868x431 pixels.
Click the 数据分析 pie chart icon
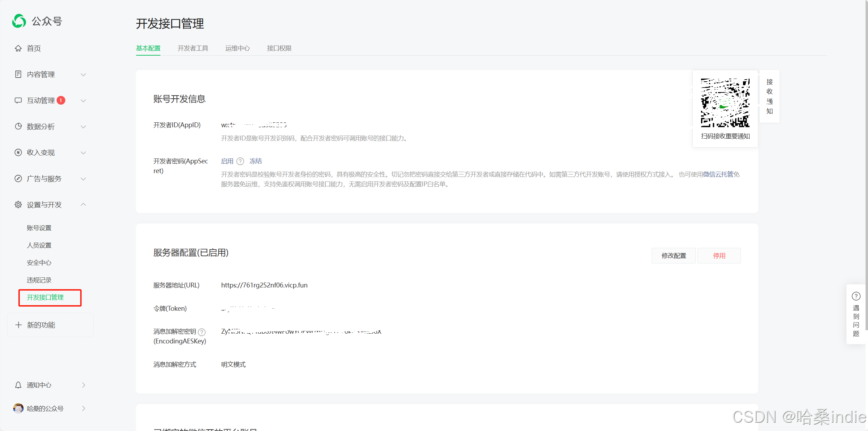point(18,127)
